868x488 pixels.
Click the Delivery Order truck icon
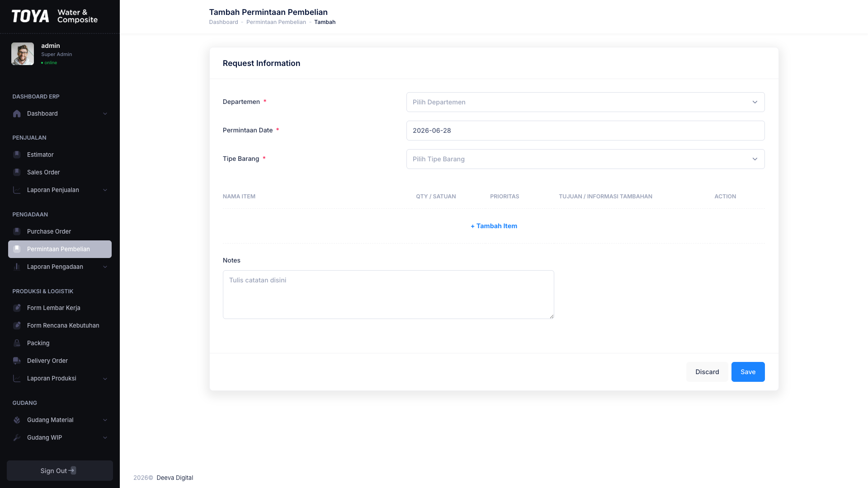click(x=17, y=361)
